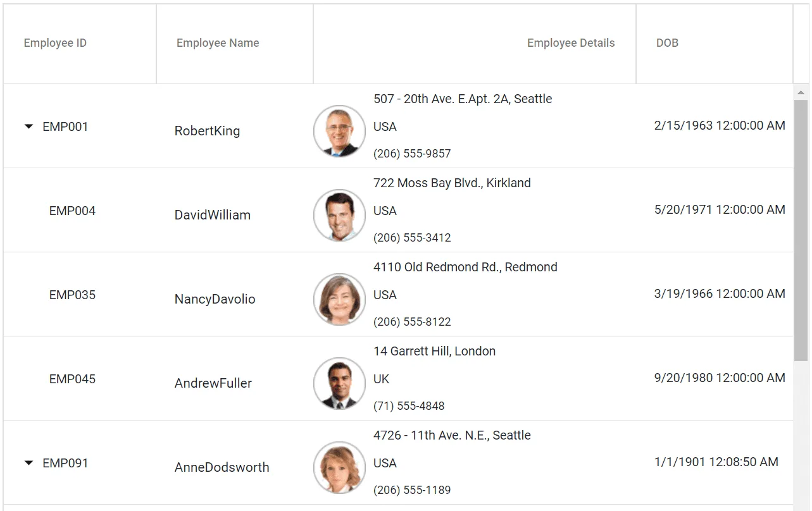Sort by the Employee Name column header

click(x=217, y=42)
